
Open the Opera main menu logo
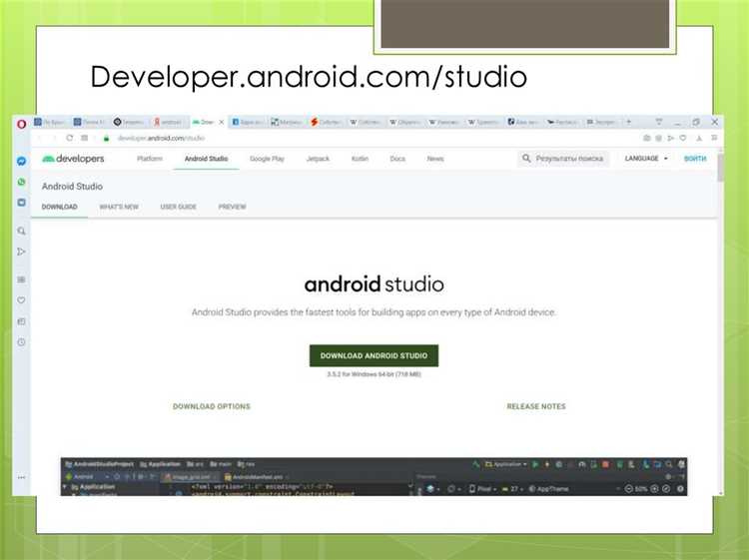click(x=22, y=124)
